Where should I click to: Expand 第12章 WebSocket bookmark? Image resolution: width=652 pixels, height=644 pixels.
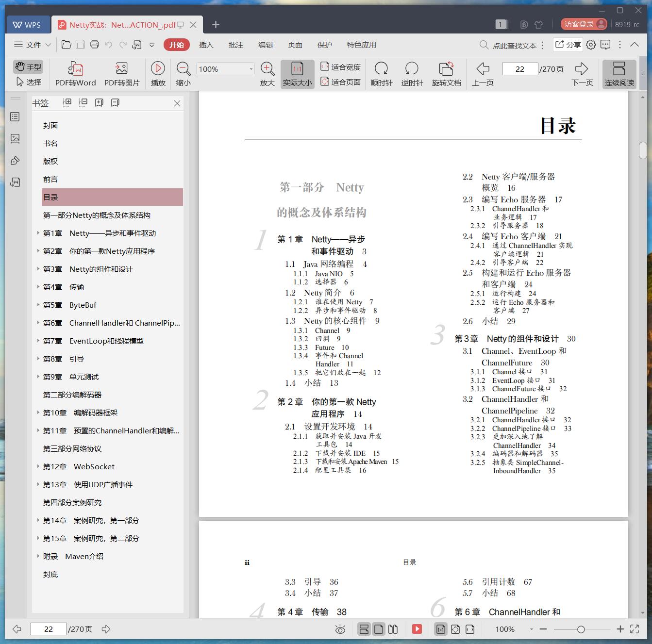[x=38, y=466]
